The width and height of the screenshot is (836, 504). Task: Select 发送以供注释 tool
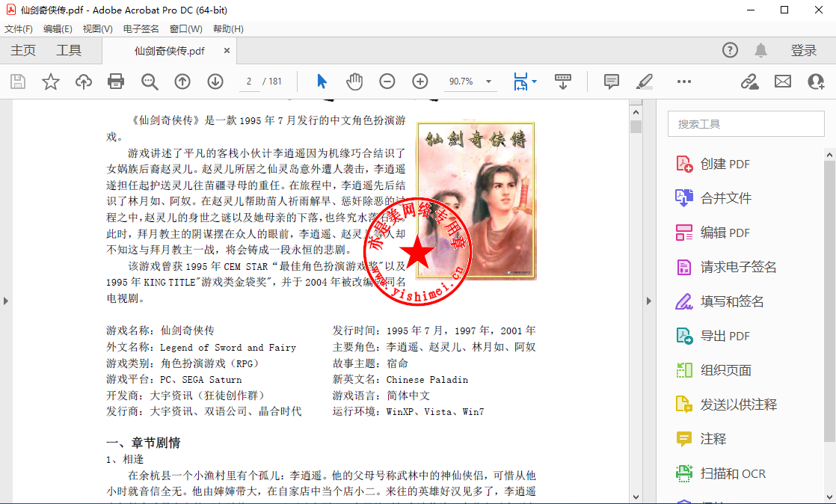[726, 405]
